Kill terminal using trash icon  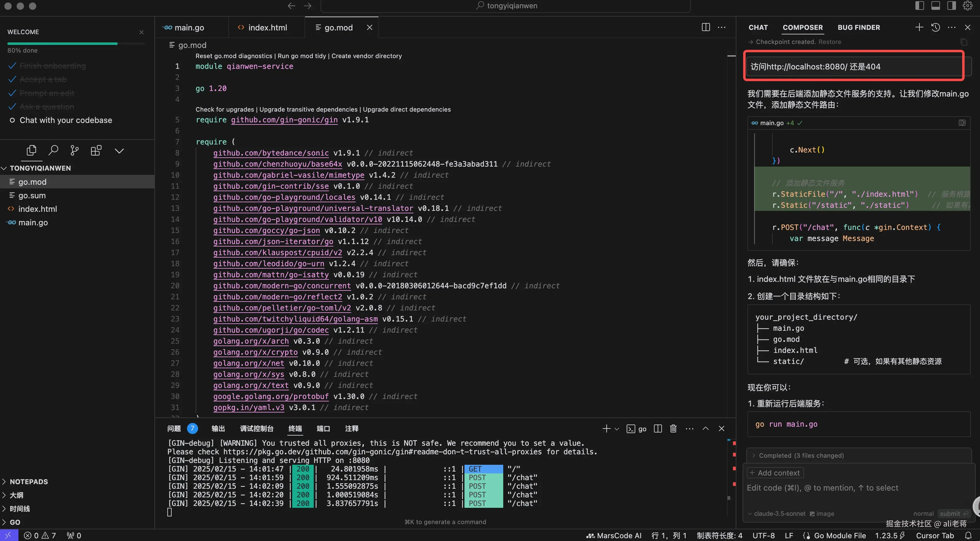point(673,428)
